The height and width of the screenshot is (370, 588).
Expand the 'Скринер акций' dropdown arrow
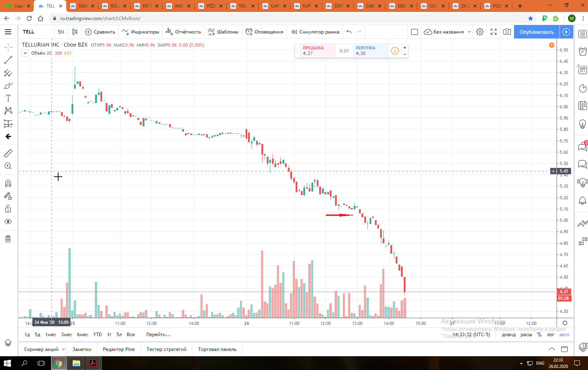63,349
